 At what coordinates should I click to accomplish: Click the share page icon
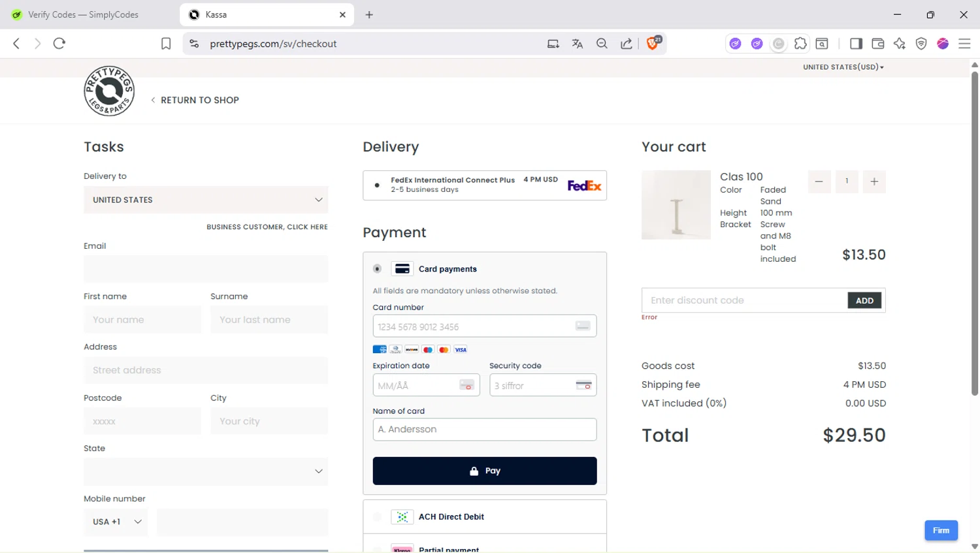click(626, 44)
